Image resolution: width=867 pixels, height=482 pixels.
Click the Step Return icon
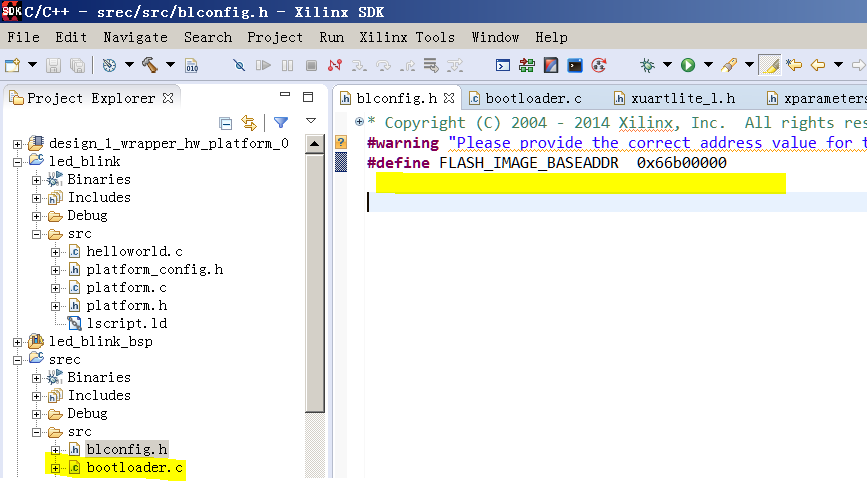(408, 65)
